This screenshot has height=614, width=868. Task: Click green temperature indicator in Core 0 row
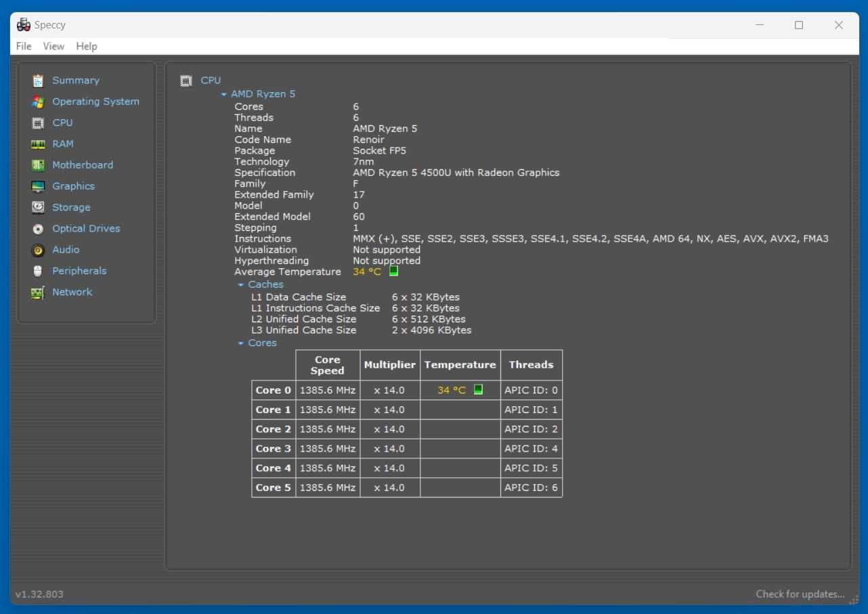click(478, 389)
